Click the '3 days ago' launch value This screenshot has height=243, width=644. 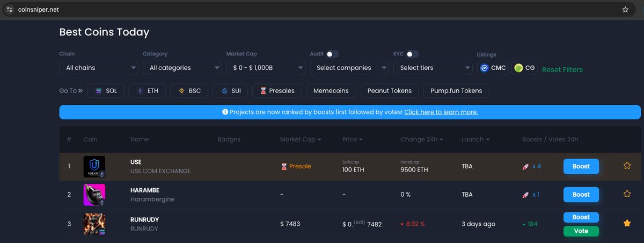point(478,224)
